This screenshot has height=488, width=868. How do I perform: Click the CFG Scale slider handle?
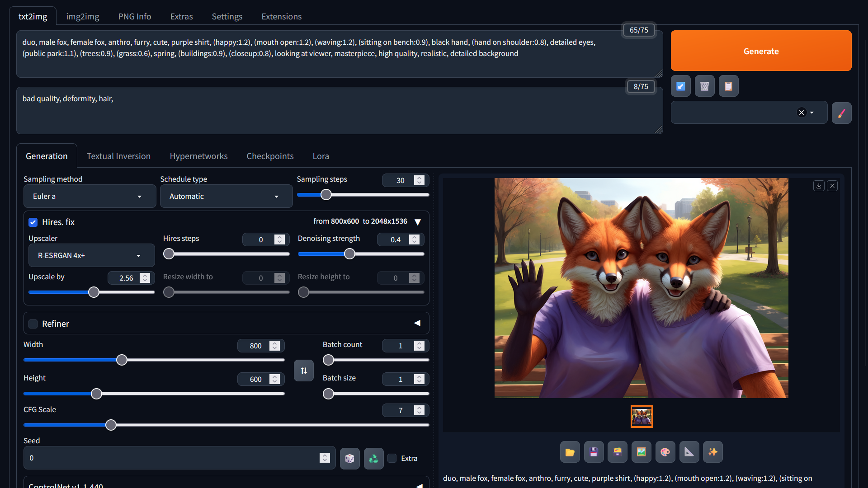point(111,425)
